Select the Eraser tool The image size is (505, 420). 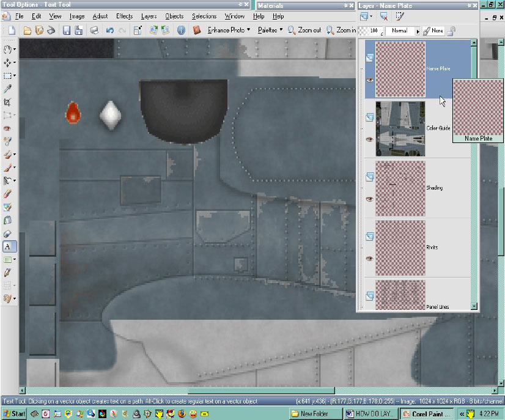[7, 194]
